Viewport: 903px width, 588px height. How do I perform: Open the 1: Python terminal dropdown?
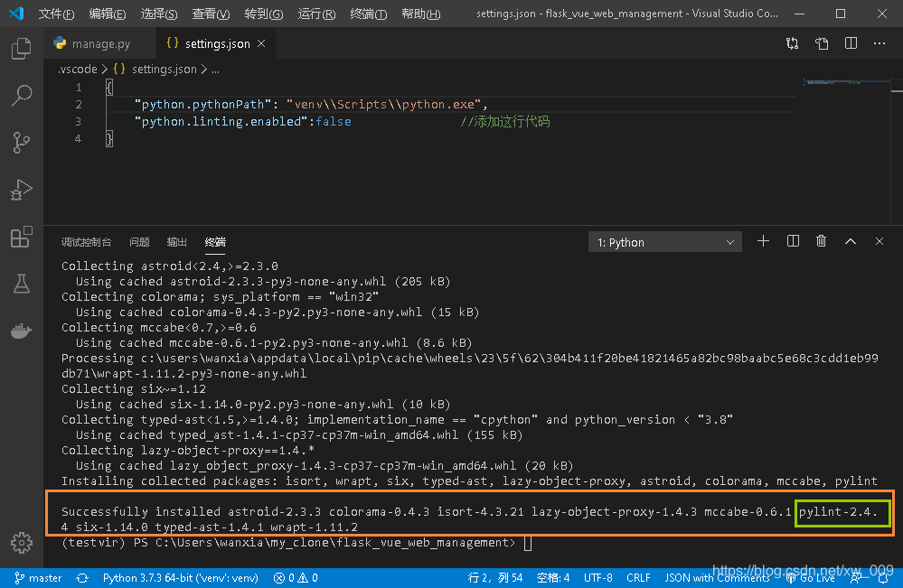[x=664, y=241]
